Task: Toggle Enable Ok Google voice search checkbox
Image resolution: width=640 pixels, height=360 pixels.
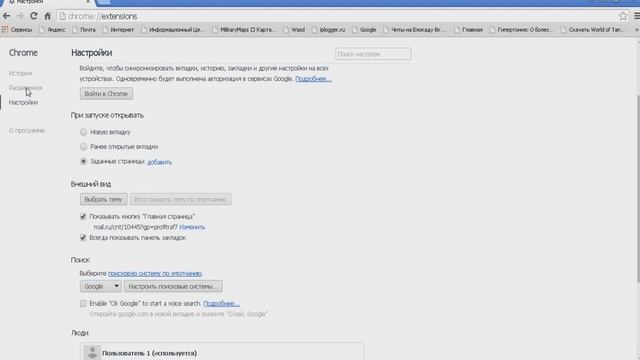Action: click(83, 304)
